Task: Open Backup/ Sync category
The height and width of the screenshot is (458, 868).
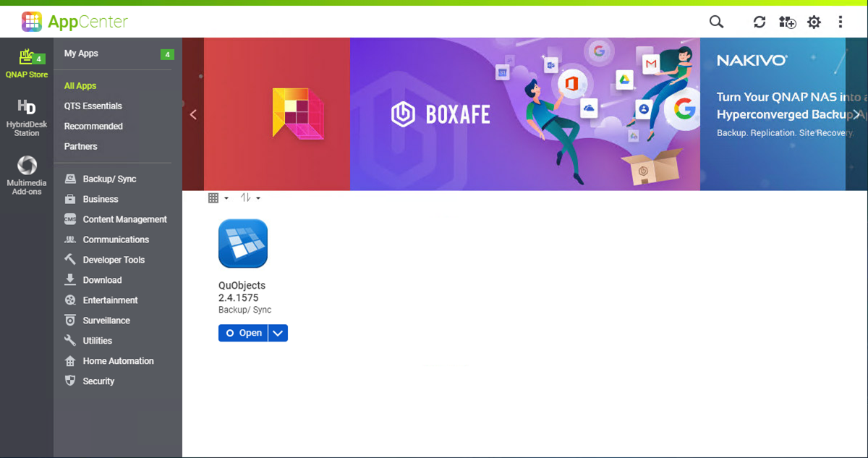Action: (x=109, y=179)
